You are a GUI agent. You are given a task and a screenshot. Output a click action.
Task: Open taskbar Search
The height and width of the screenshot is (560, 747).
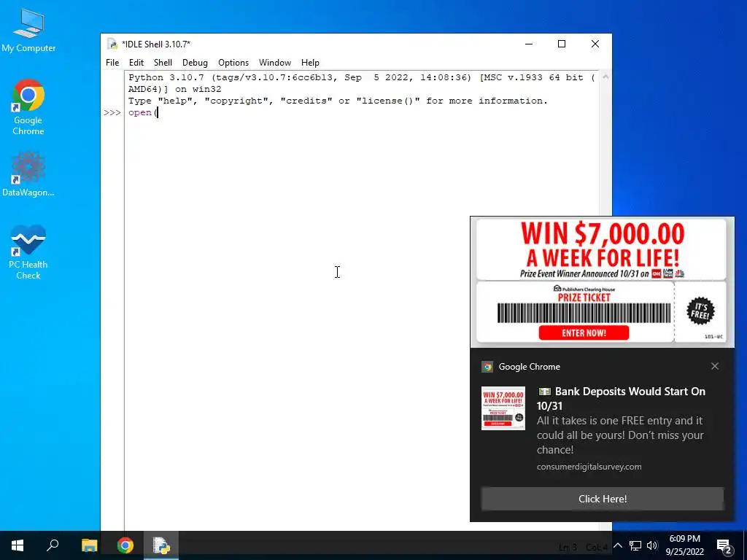(x=53, y=545)
